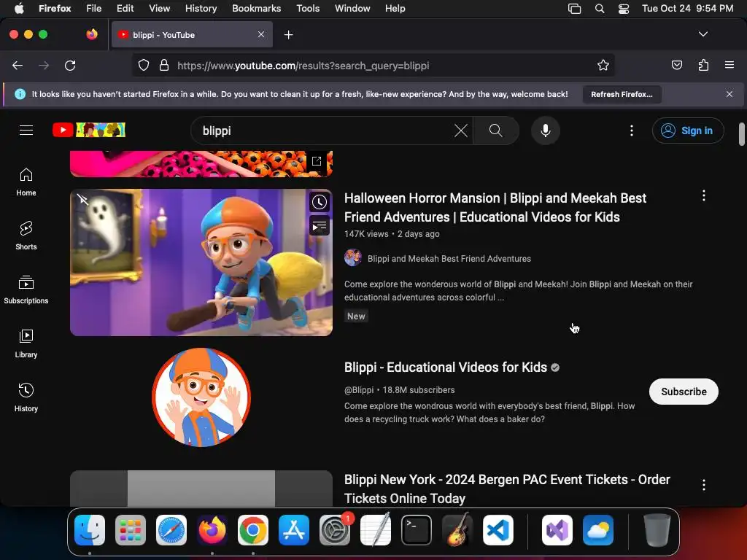Click the YouTube logo

click(88, 130)
